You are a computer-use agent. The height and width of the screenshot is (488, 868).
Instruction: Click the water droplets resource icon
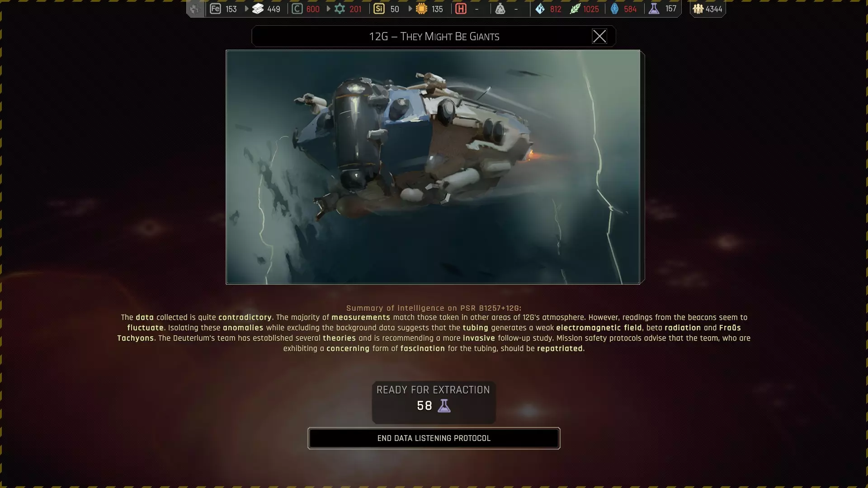tap(540, 9)
